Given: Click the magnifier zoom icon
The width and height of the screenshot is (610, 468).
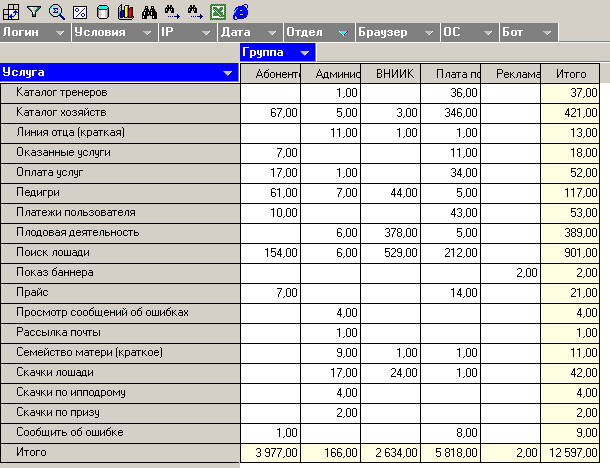Looking at the screenshot, I should pos(56,12).
